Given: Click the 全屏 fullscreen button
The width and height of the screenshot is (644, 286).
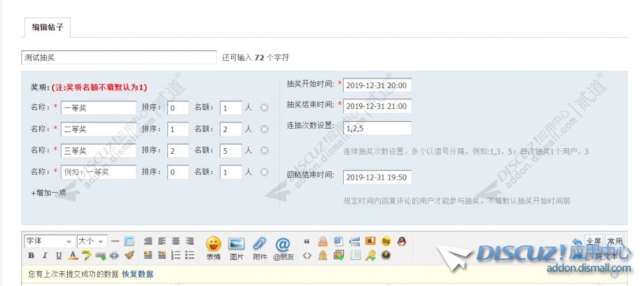Looking at the screenshot, I should tap(594, 241).
